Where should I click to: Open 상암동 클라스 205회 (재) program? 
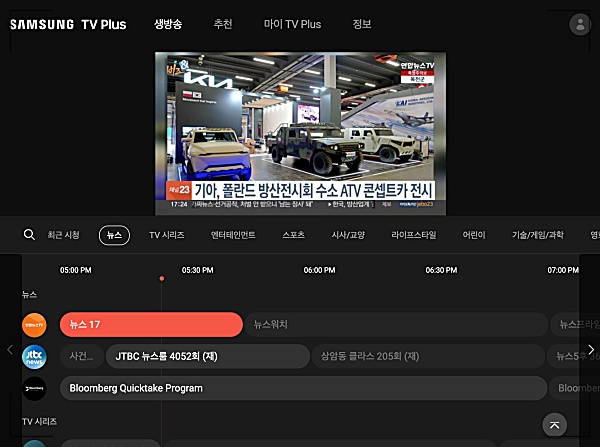pos(428,356)
